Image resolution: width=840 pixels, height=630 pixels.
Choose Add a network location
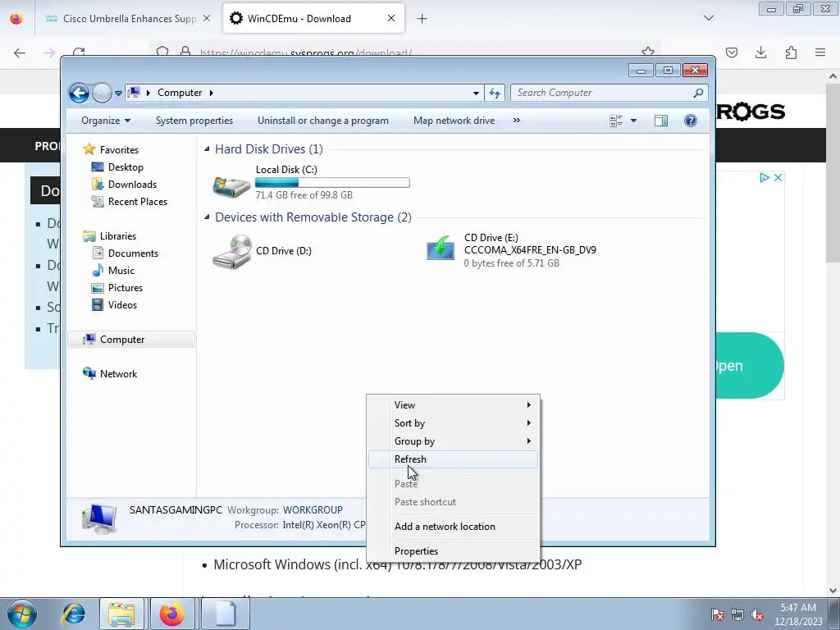coord(453,527)
